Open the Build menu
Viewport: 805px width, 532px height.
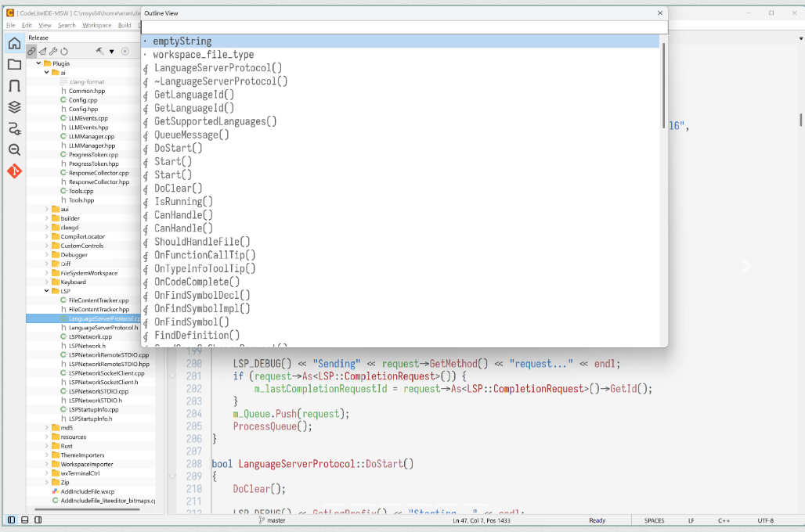point(125,25)
